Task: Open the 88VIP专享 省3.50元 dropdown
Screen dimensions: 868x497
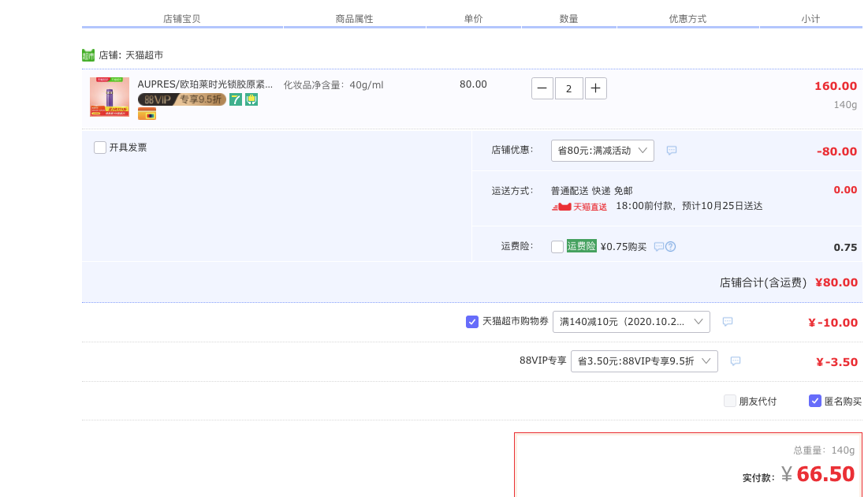Action: tap(644, 361)
